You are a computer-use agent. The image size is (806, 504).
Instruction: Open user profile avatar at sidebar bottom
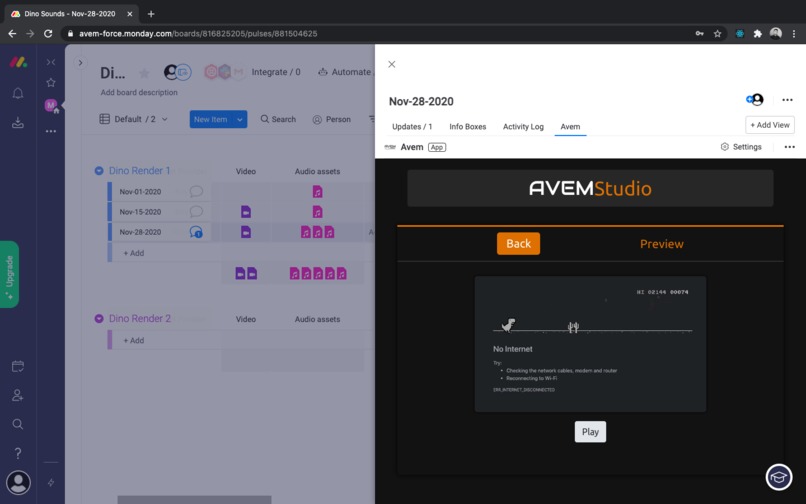pos(19,482)
